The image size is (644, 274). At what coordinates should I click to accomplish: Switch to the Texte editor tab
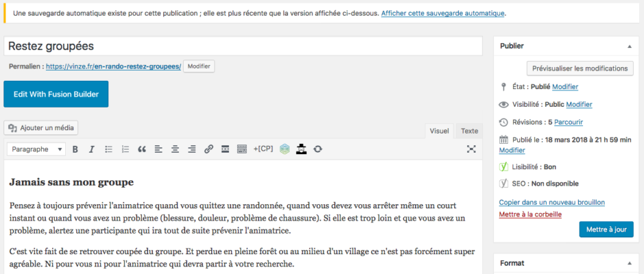point(469,131)
